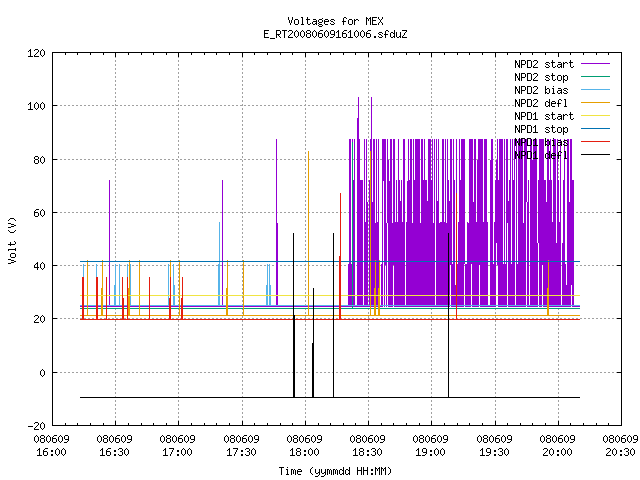The height and width of the screenshot is (480, 640).
Task: Click the chart title "Voltages for MEX"
Action: click(335, 21)
